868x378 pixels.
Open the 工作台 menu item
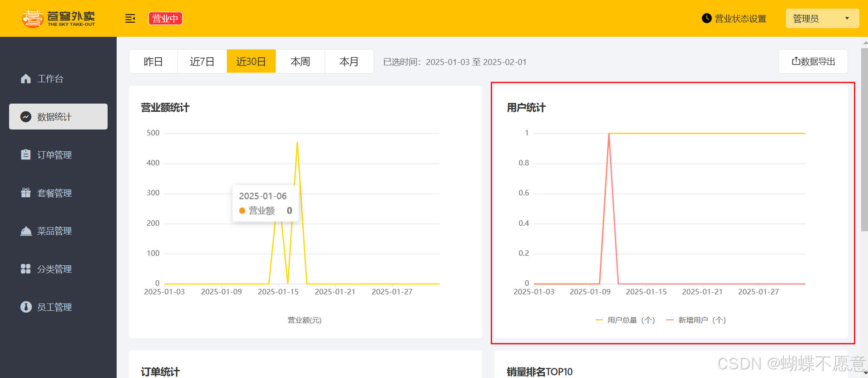click(x=58, y=79)
